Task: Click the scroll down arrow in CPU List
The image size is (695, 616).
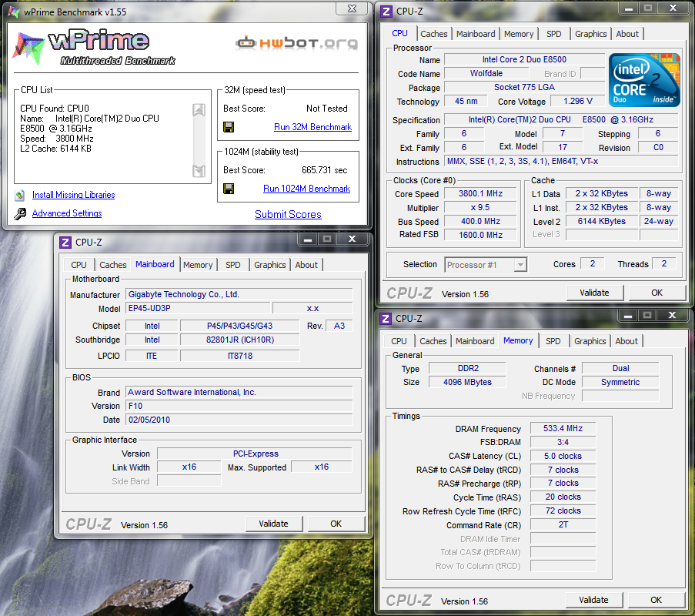Action: (199, 171)
